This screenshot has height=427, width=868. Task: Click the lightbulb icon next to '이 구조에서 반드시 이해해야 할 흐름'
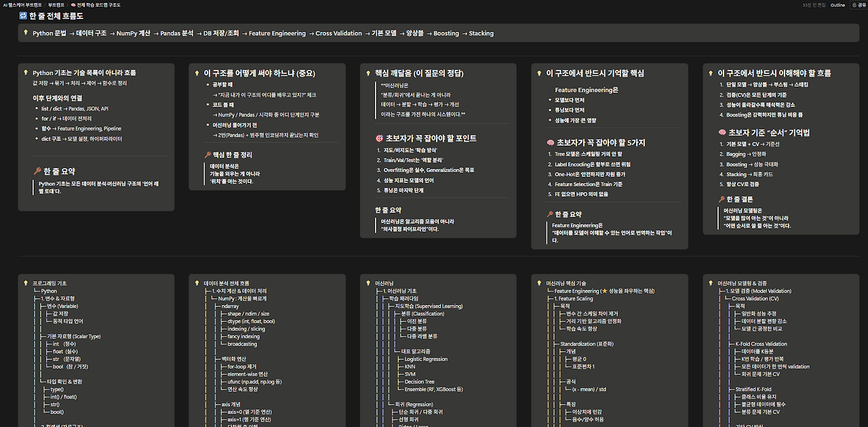click(711, 73)
